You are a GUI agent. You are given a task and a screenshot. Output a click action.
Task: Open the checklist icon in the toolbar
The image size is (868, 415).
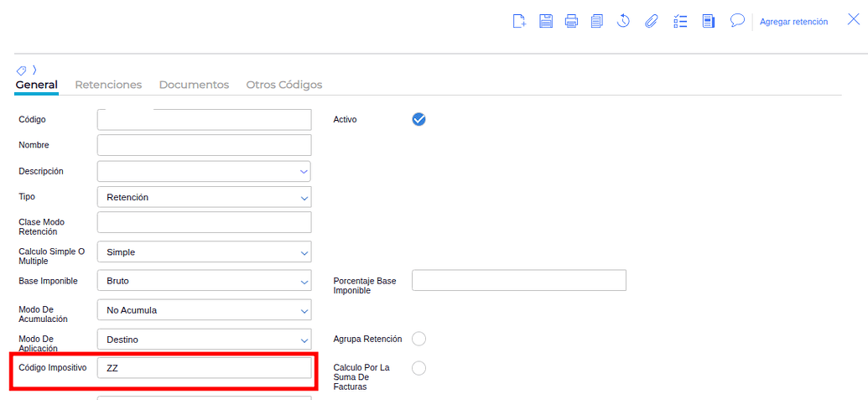tap(679, 21)
